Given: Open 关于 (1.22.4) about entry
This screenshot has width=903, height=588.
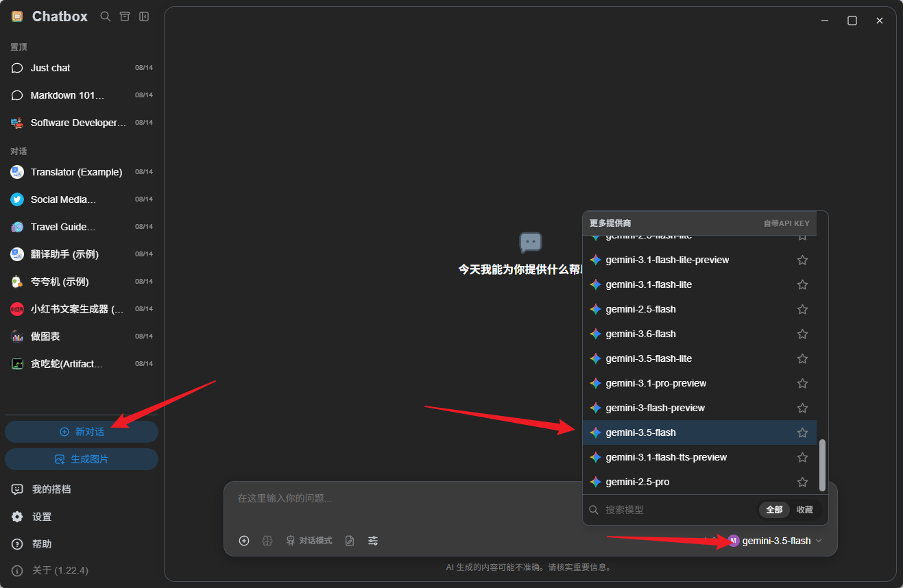Looking at the screenshot, I should (82, 570).
